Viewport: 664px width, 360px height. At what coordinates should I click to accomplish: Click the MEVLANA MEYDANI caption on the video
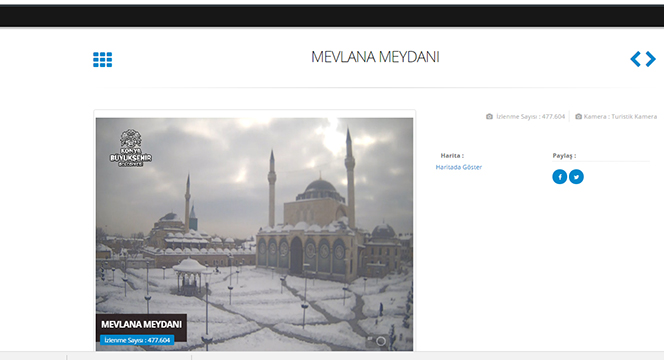[141, 324]
